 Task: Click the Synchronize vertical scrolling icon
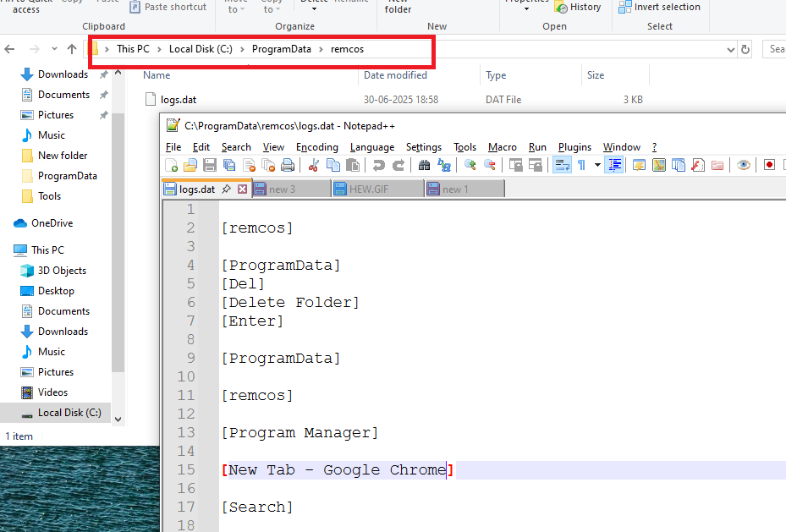tap(515, 165)
